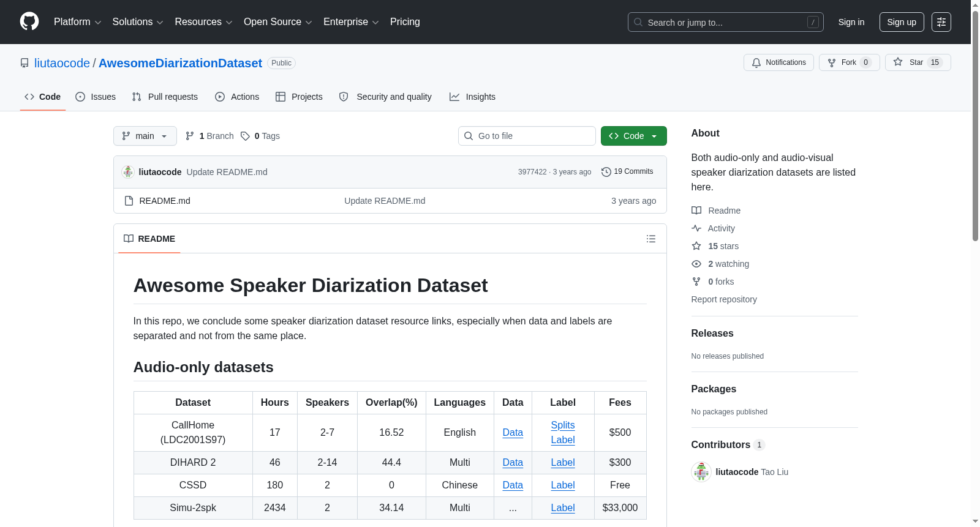Click the DIHARD 2 Data link

(x=513, y=463)
